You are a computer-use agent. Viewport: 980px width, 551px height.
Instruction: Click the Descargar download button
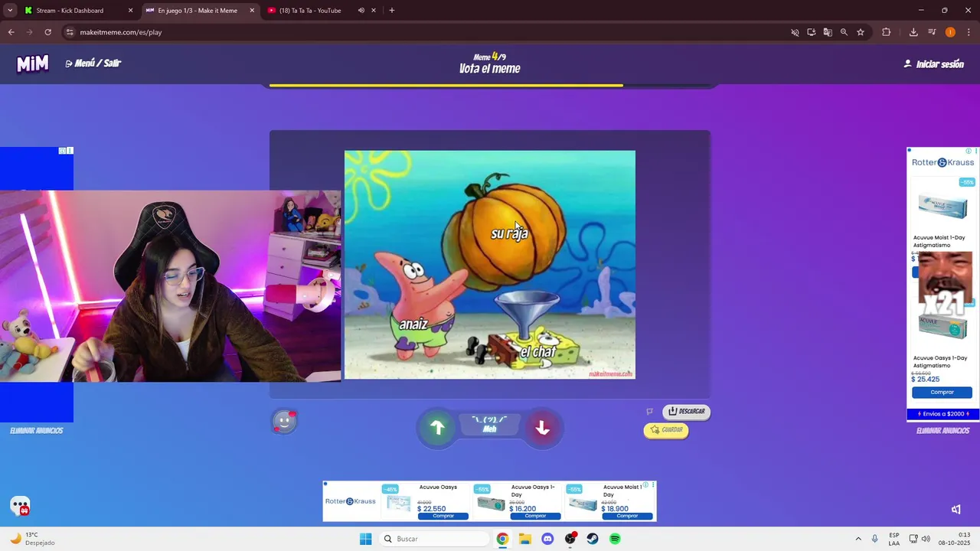[x=686, y=412]
